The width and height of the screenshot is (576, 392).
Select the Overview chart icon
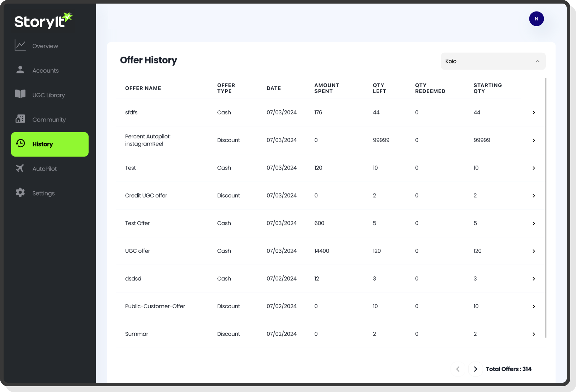click(x=20, y=45)
